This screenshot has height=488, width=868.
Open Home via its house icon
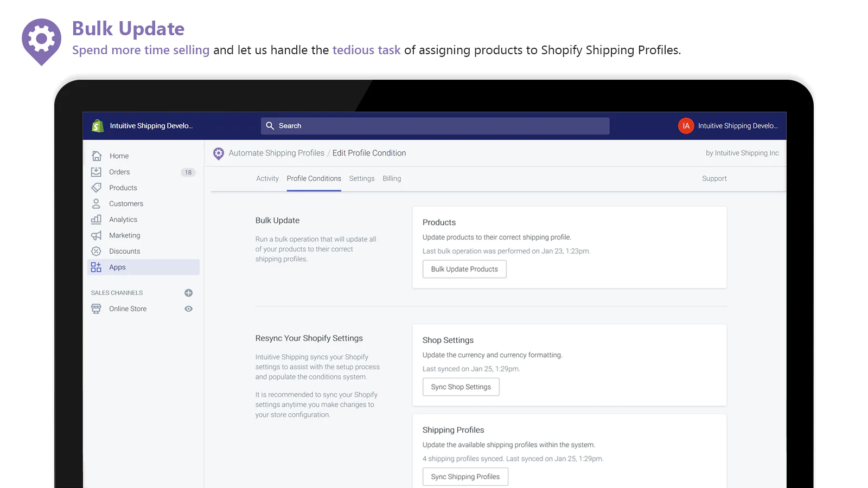(x=97, y=156)
